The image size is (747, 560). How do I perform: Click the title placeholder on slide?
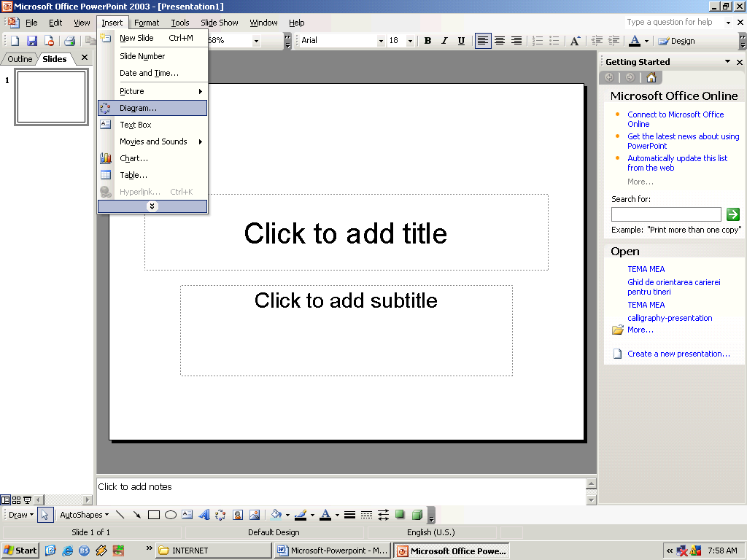(x=347, y=233)
